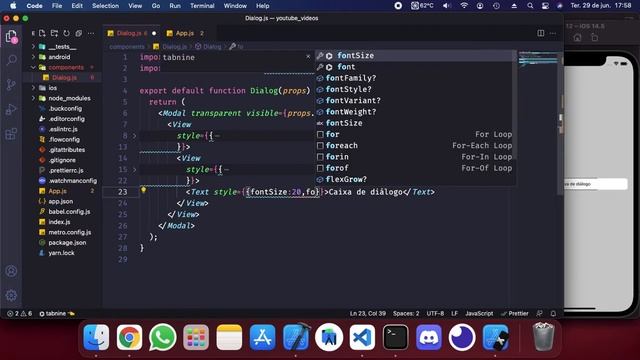Viewport: 640px width, 360px height.
Task: Open the Go menu
Action: pos(156,6)
